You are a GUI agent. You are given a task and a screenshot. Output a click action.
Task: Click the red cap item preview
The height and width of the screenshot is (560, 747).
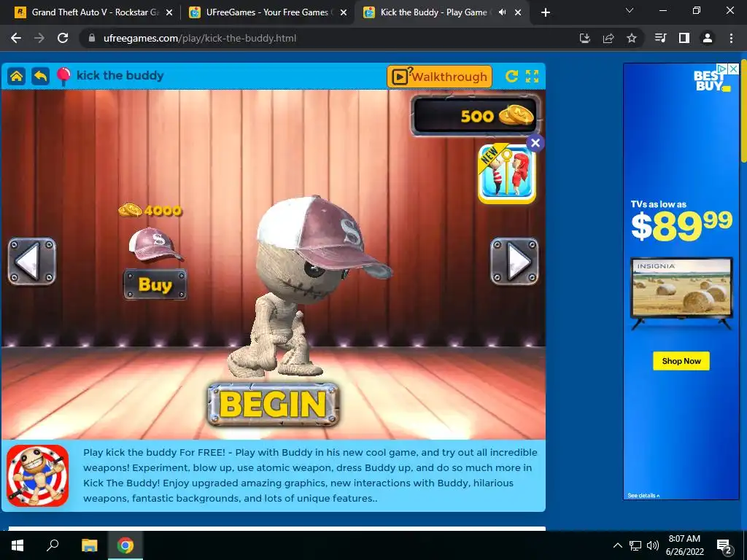(x=156, y=244)
